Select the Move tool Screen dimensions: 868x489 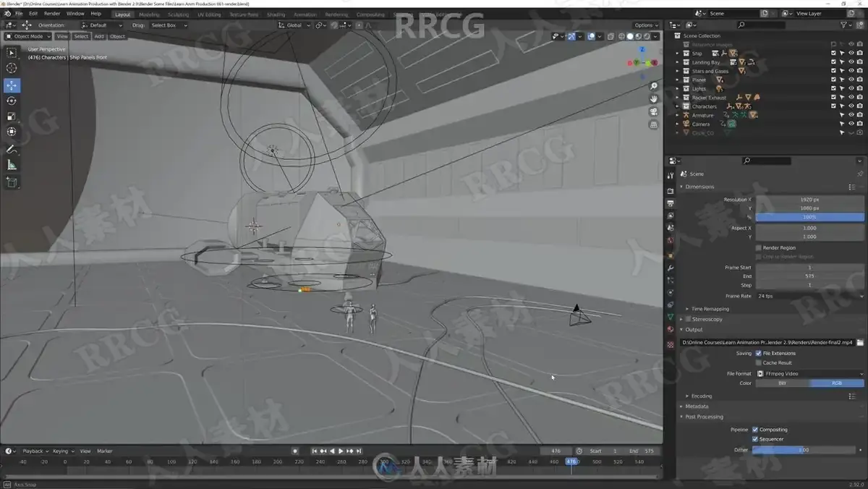click(x=12, y=85)
